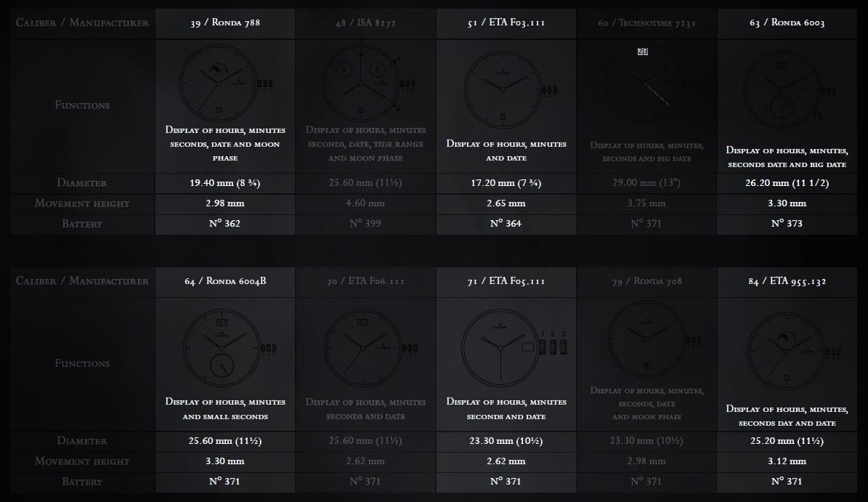Click the 3.12 mm movement height value

point(788,461)
